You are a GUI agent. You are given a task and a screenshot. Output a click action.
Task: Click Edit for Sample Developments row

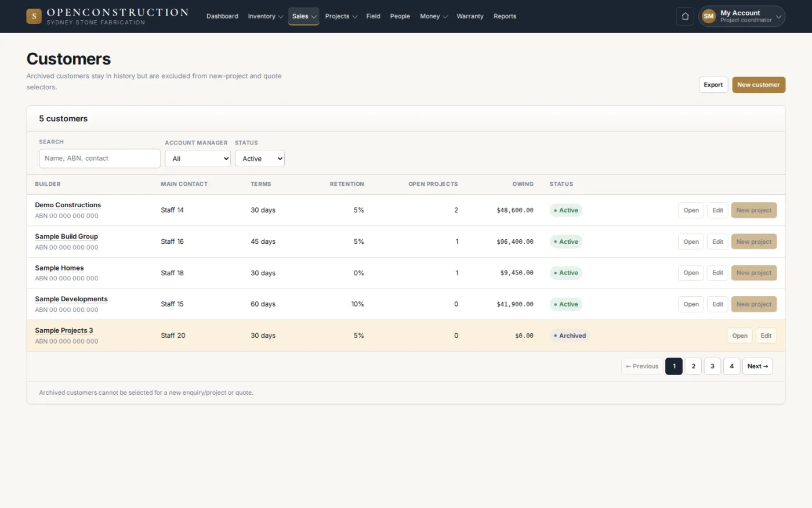(717, 304)
